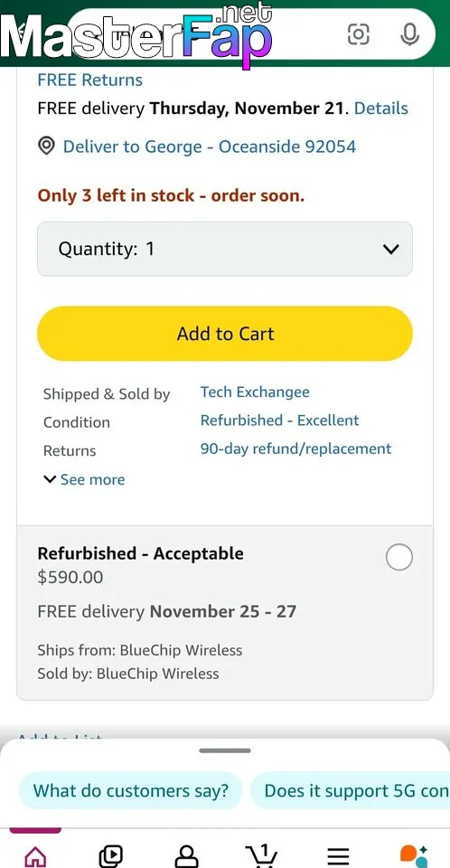
Task: Tap the delivery location pin icon
Action: click(46, 146)
